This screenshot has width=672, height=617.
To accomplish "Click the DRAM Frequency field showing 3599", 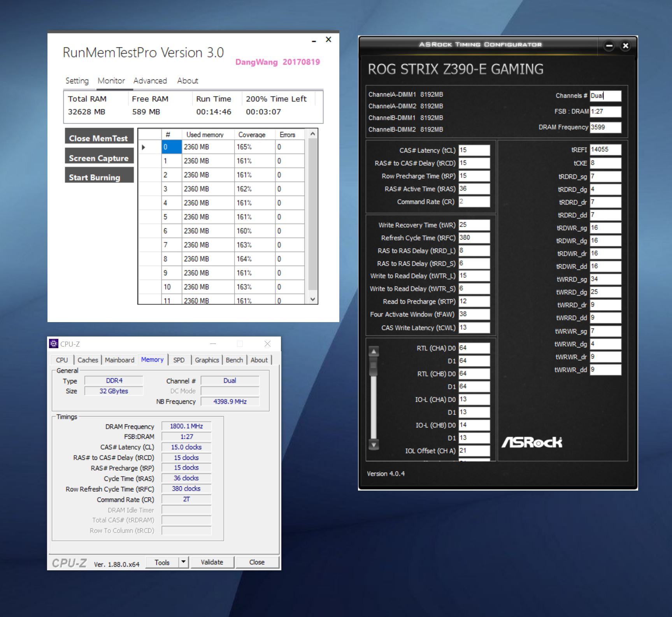I will pyautogui.click(x=605, y=127).
